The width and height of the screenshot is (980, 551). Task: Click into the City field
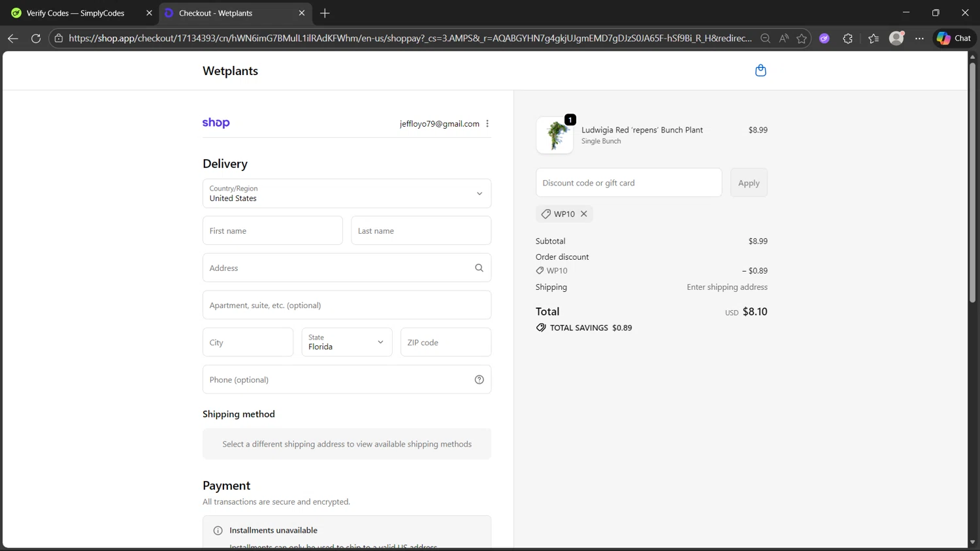[248, 342]
